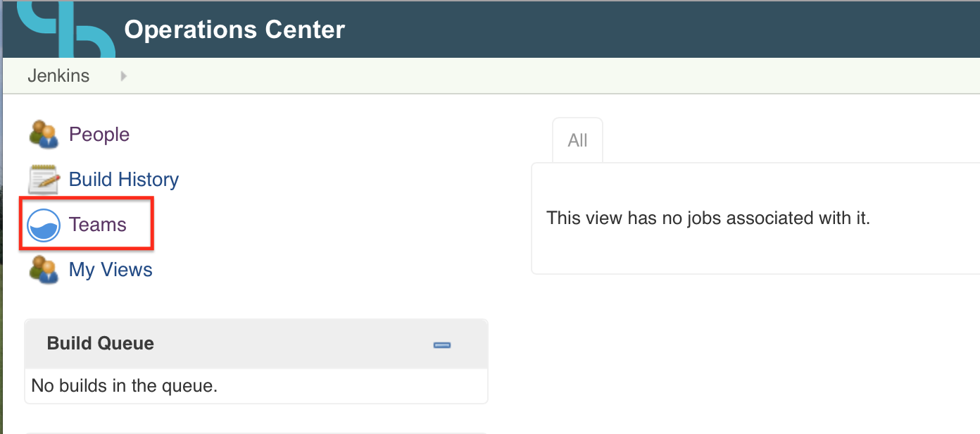Click the CloudBees logo in header
The width and height of the screenshot is (980, 434).
(x=65, y=29)
